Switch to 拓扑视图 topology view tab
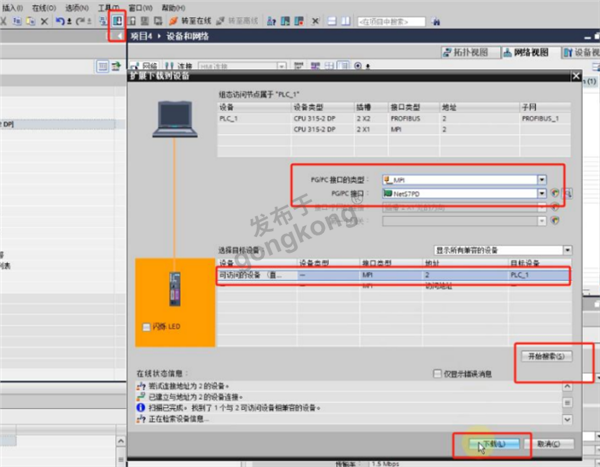 (x=471, y=52)
